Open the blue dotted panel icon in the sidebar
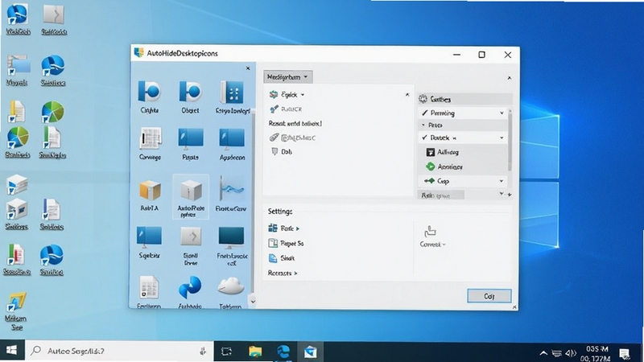 point(232,92)
